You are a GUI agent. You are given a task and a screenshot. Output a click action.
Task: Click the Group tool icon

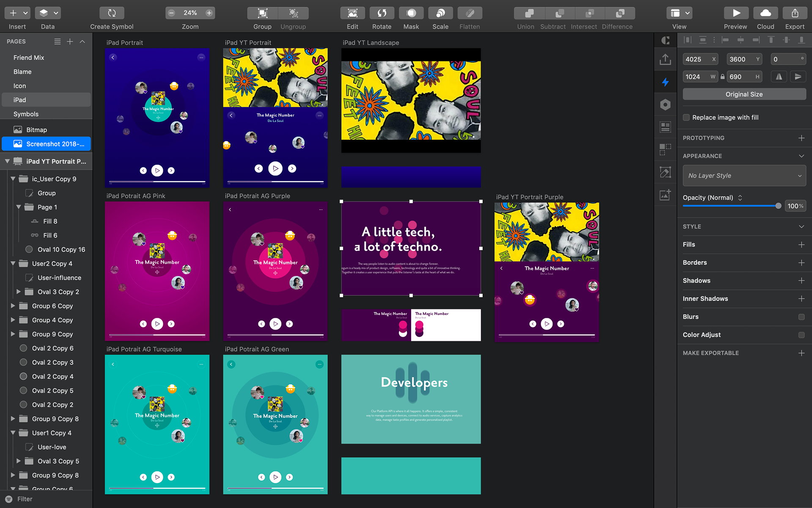pos(263,13)
